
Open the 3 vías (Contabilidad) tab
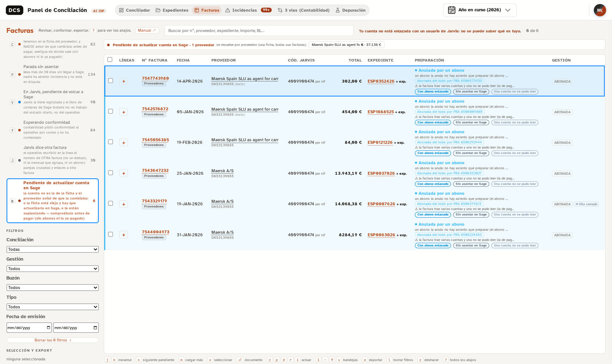(303, 10)
